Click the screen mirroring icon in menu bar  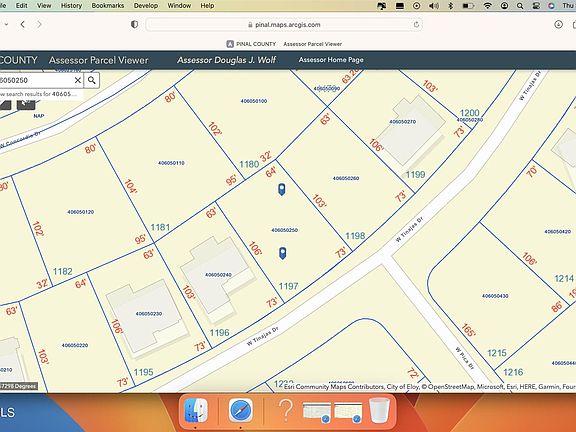point(382,6)
